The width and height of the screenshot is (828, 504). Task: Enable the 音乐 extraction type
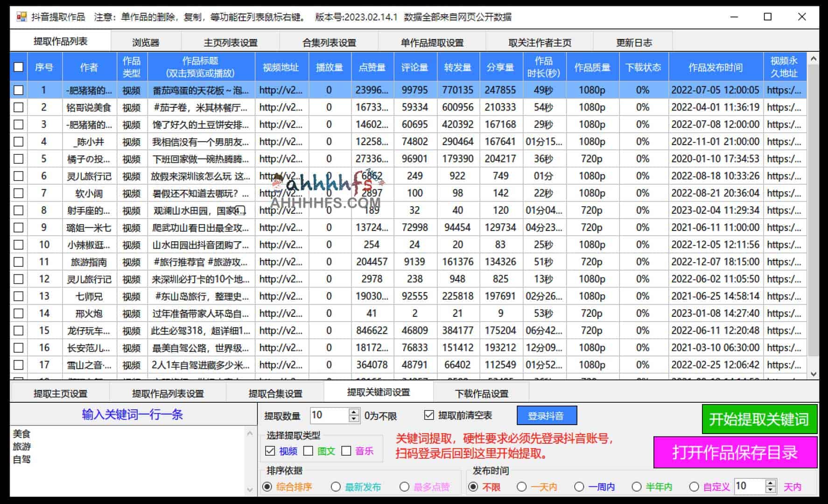point(346,451)
